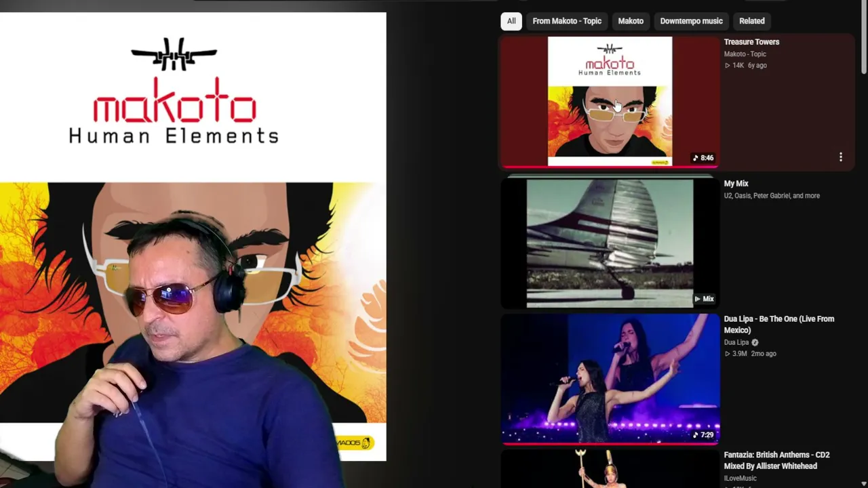Switch to Downtempo music chip
Image resolution: width=868 pixels, height=488 pixels.
[691, 21]
